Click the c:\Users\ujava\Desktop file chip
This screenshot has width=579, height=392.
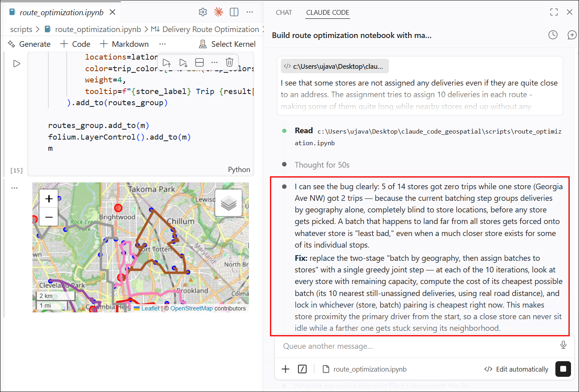(335, 66)
